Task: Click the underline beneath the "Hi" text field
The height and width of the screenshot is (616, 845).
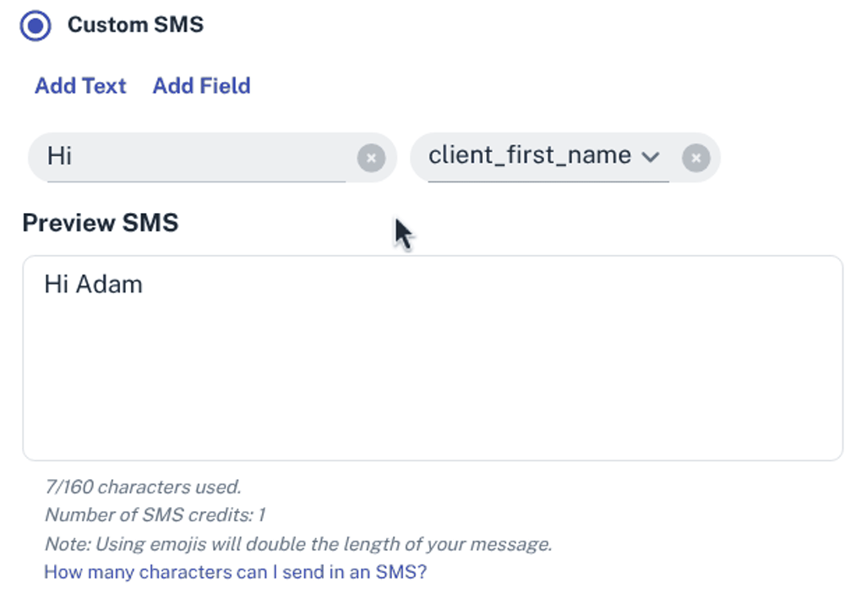Action: pos(194,181)
